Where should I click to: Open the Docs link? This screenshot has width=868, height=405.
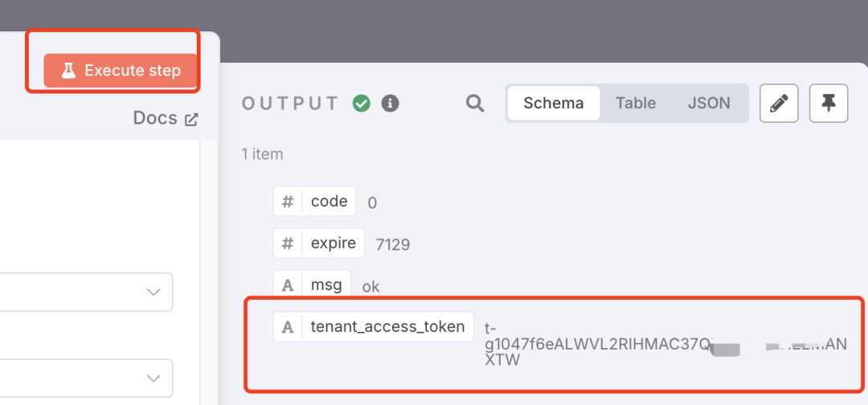pyautogui.click(x=156, y=118)
